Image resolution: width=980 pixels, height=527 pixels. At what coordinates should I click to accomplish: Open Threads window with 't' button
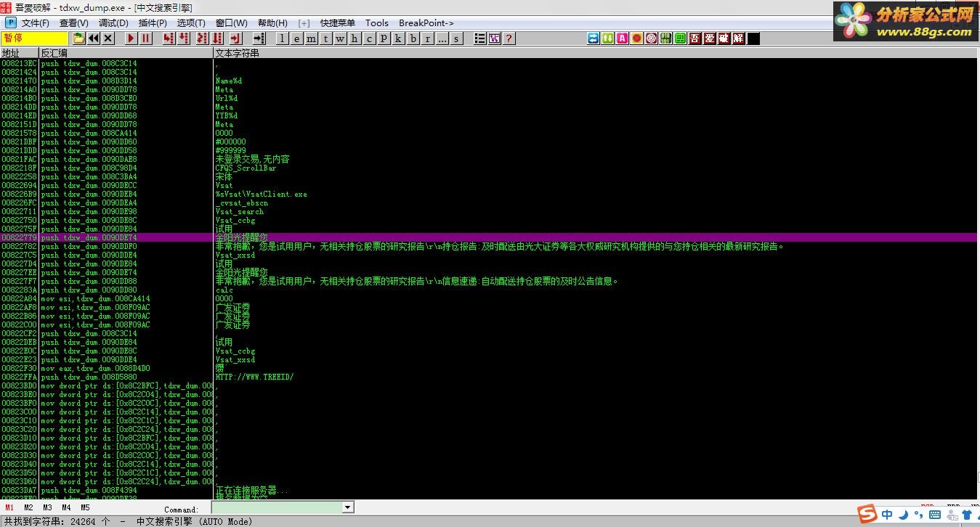[x=326, y=38]
